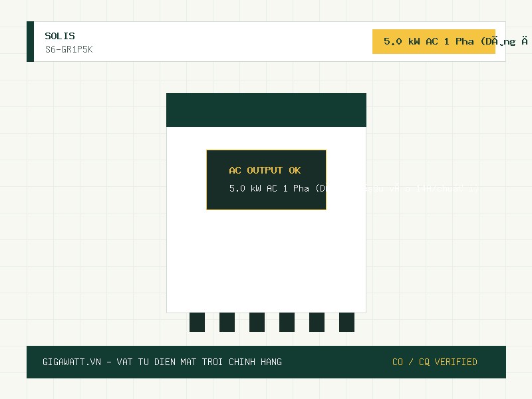The width and height of the screenshot is (532, 399).
Task: Click the AC OUTPUT OK status text
Action: [265, 170]
